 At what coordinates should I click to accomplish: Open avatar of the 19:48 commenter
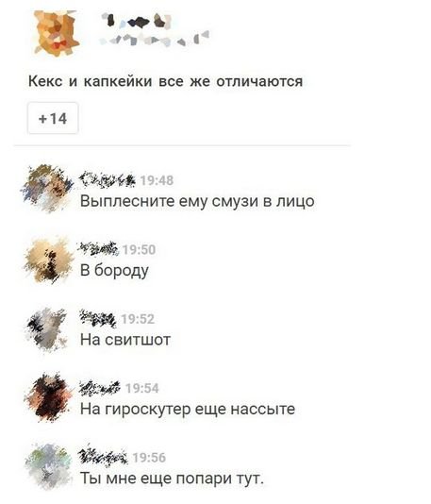pos(48,189)
